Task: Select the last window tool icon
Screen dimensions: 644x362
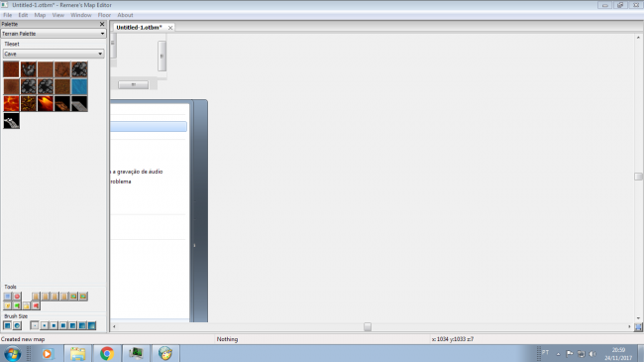Action: tap(83, 297)
